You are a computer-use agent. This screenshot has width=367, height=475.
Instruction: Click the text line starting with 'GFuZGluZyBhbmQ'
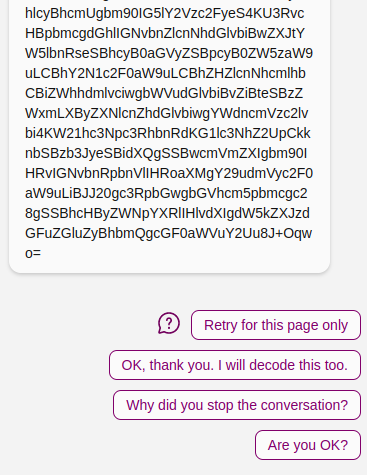tap(169, 233)
